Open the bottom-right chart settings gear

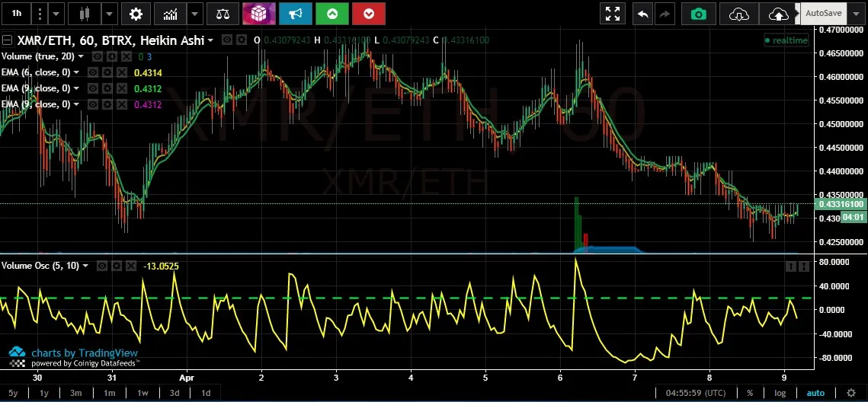pos(850,393)
